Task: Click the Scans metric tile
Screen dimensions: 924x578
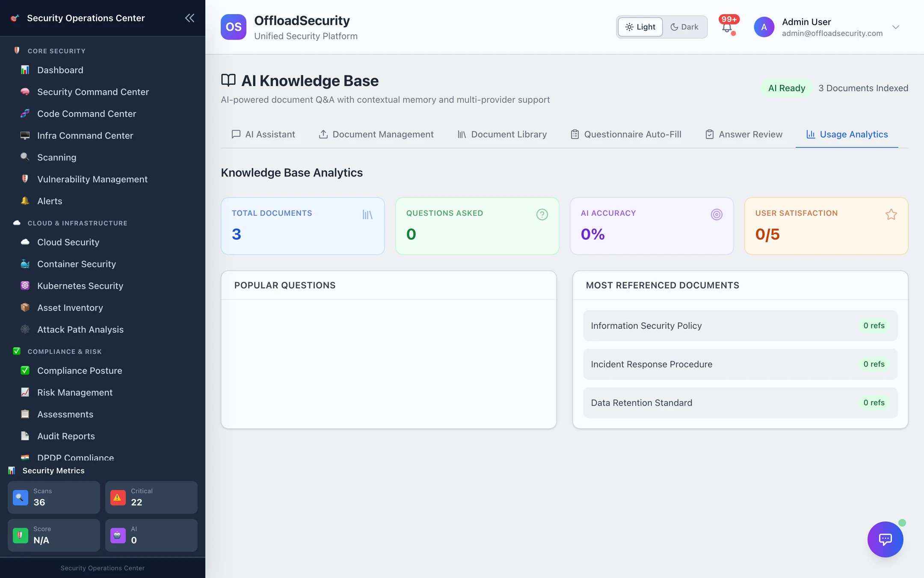Action: pos(54,498)
